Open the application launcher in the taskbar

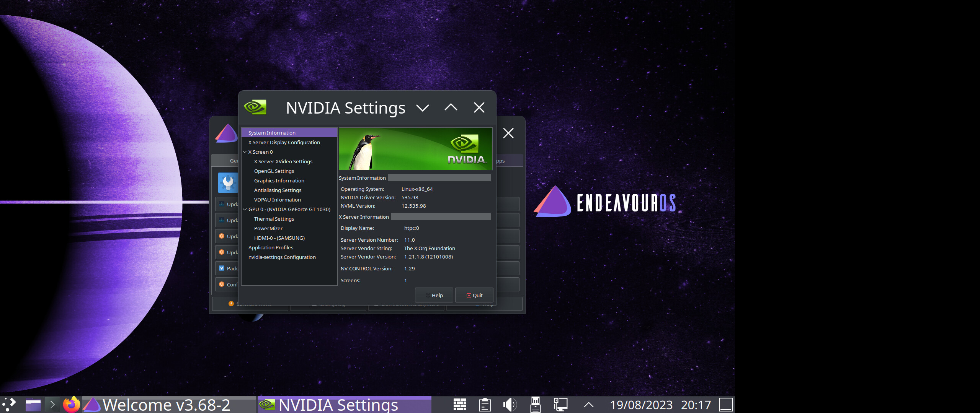click(x=9, y=405)
